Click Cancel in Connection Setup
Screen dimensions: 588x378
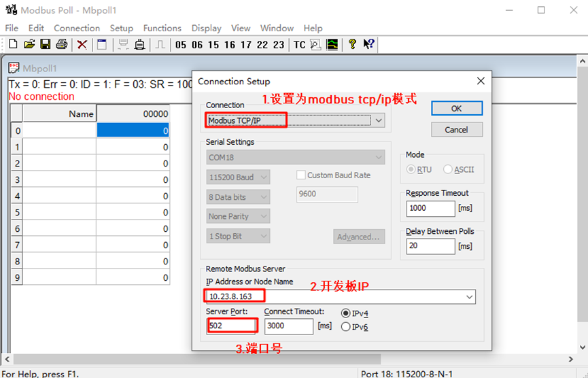point(457,130)
